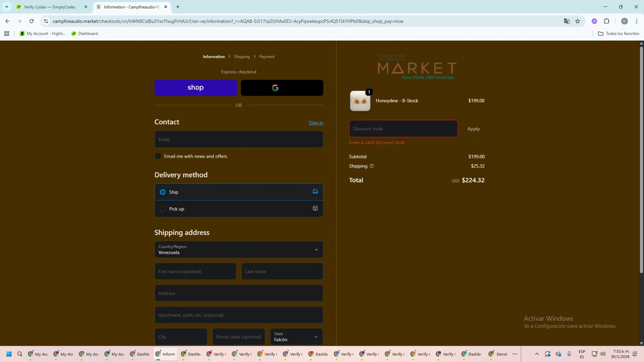Screen dimensions: 644x362
Task: Click the address bar URL
Action: coord(228,21)
